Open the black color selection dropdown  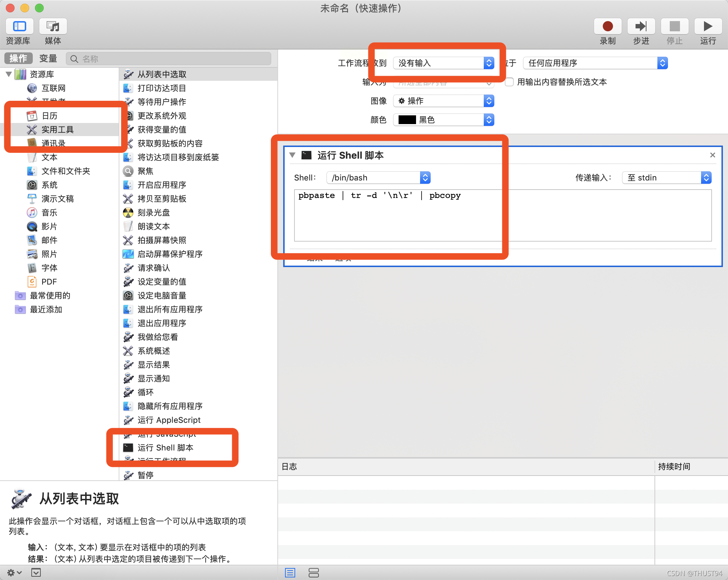tap(443, 120)
